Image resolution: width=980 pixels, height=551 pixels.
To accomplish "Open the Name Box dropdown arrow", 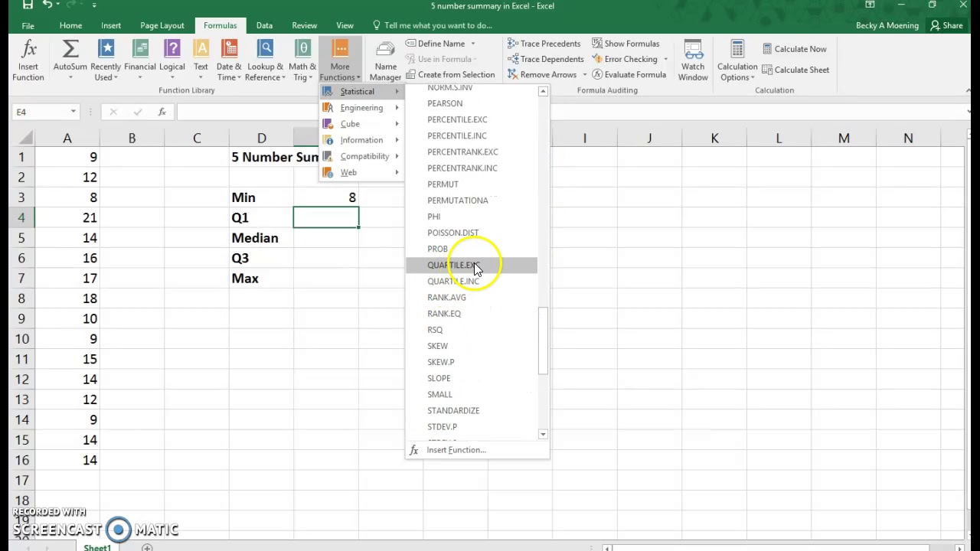I will tap(73, 112).
